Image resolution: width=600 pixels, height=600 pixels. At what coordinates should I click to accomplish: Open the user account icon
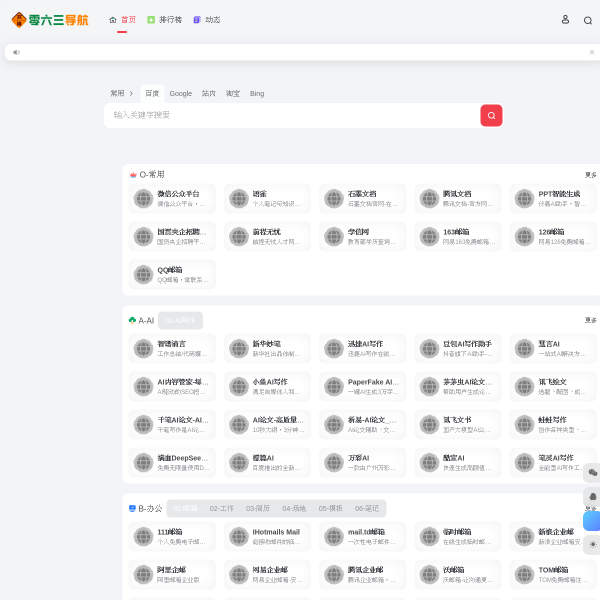coord(565,20)
